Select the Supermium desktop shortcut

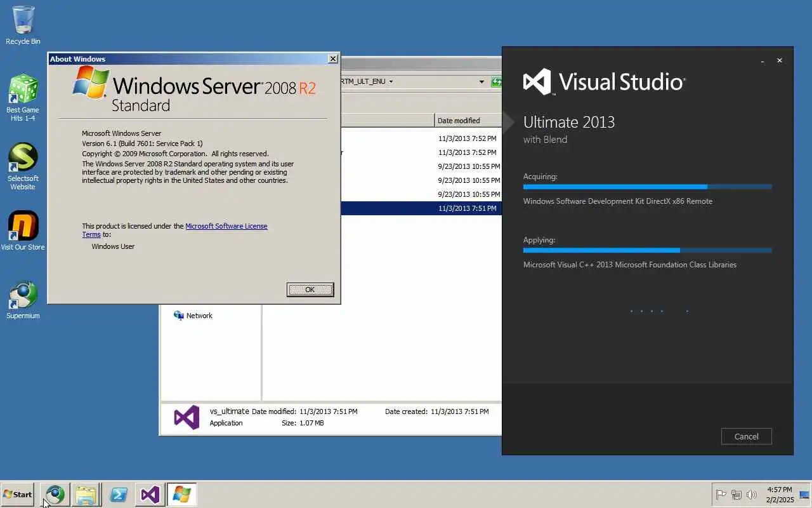pos(23,300)
